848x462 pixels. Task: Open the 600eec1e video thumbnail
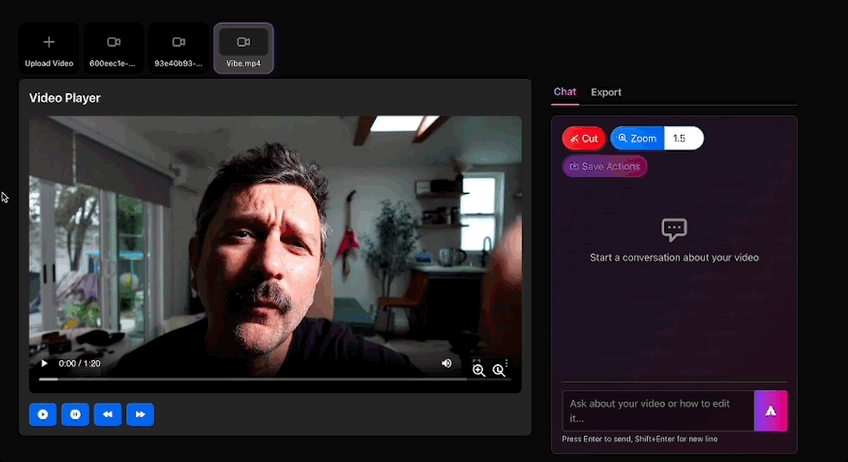click(x=113, y=49)
